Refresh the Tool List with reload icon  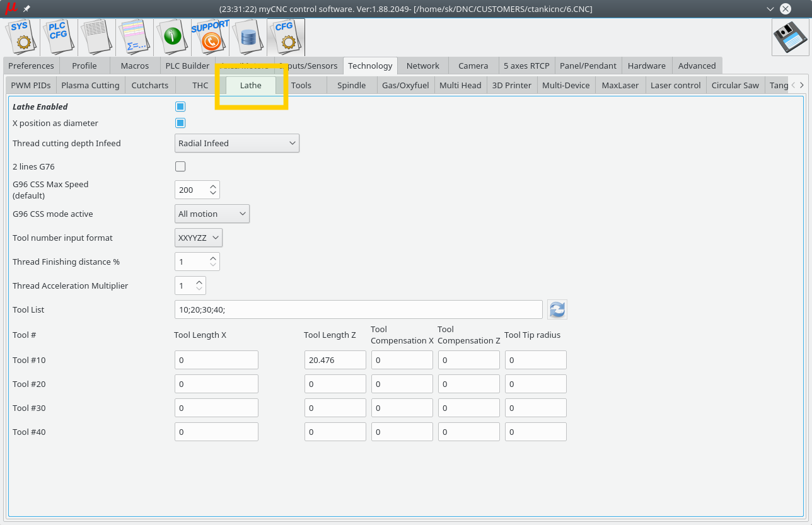click(x=557, y=309)
